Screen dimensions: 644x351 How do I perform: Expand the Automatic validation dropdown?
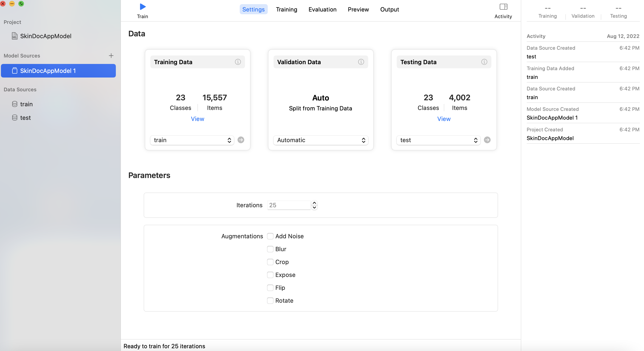coord(320,140)
